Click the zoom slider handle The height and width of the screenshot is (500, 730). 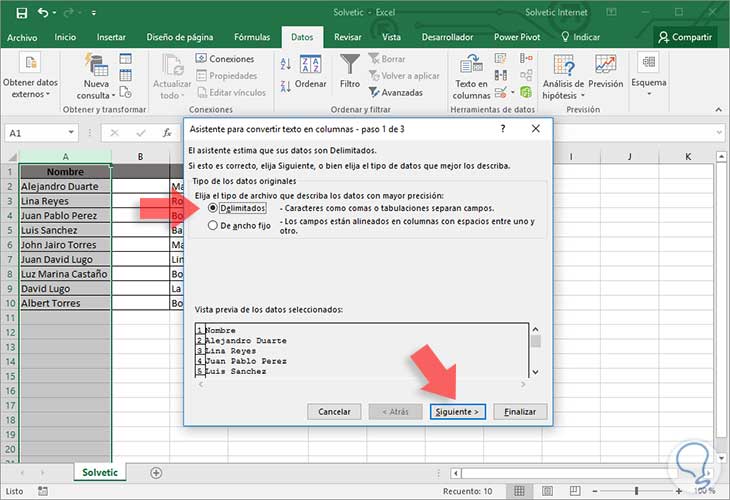pos(636,491)
